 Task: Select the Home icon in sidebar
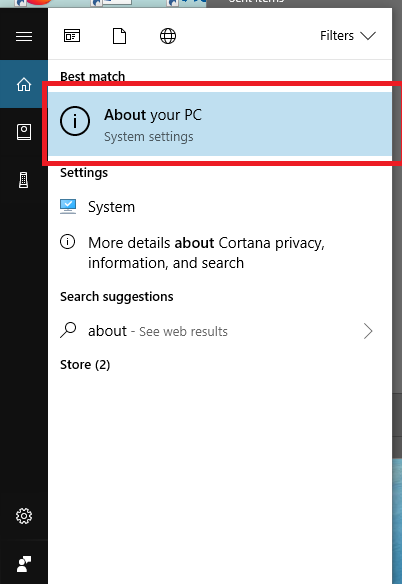point(24,85)
